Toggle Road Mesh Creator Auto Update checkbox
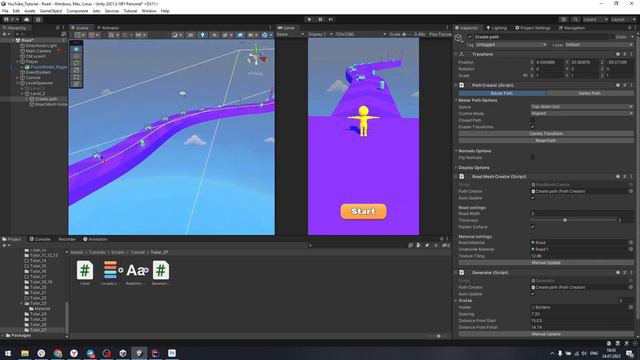640x360 pixels. point(533,198)
